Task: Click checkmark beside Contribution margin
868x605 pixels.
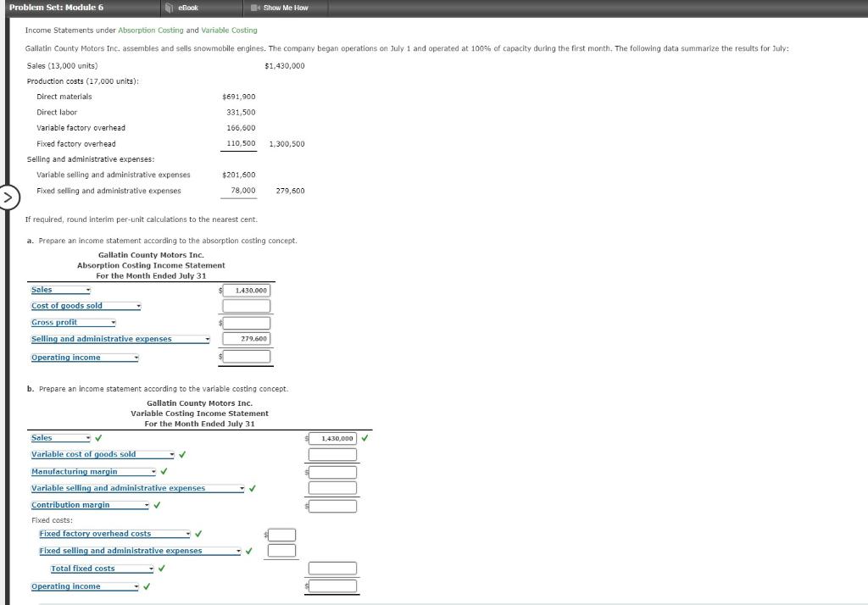Action: (157, 505)
